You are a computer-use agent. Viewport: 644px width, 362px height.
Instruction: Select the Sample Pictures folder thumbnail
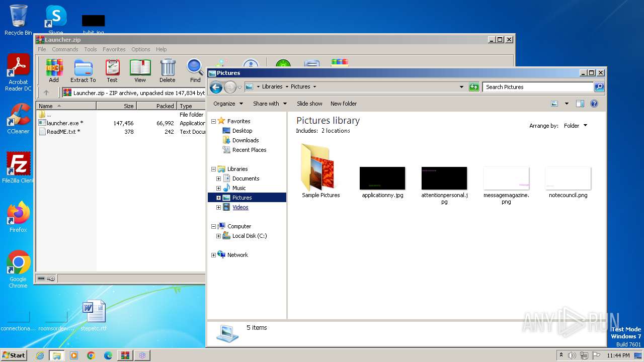click(x=320, y=171)
